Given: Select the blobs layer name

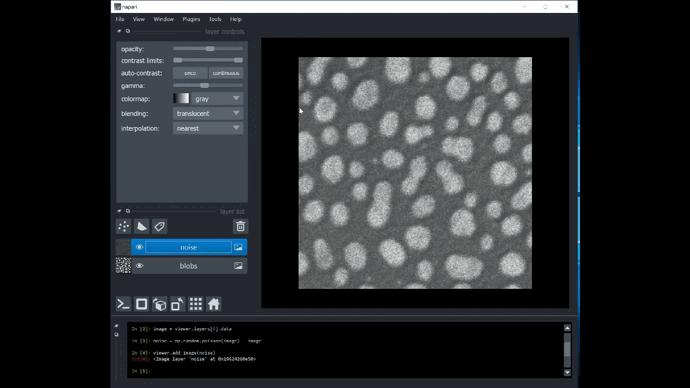Looking at the screenshot, I should 188,266.
